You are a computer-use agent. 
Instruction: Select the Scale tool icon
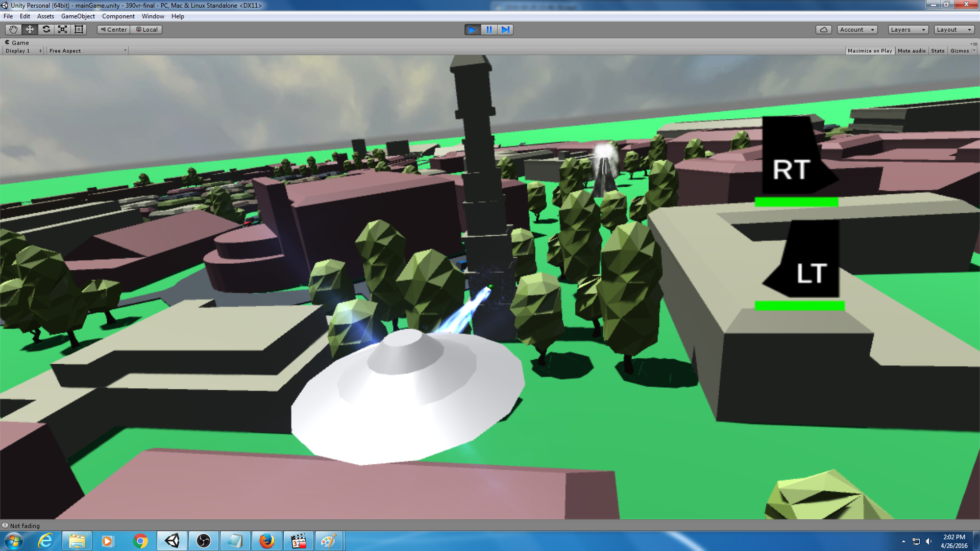coord(62,30)
